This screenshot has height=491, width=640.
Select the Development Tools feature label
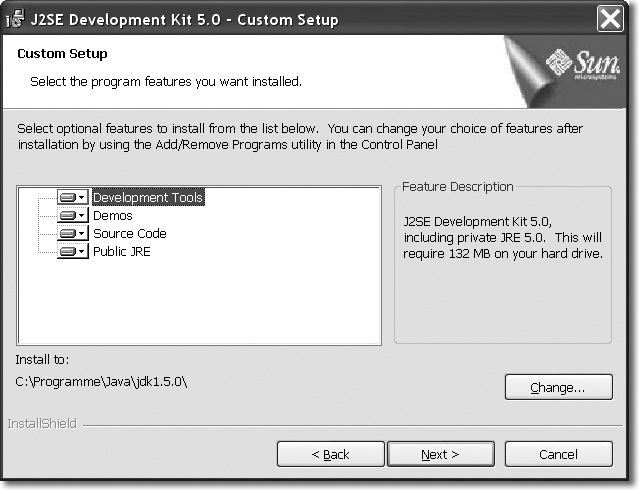pos(147,198)
